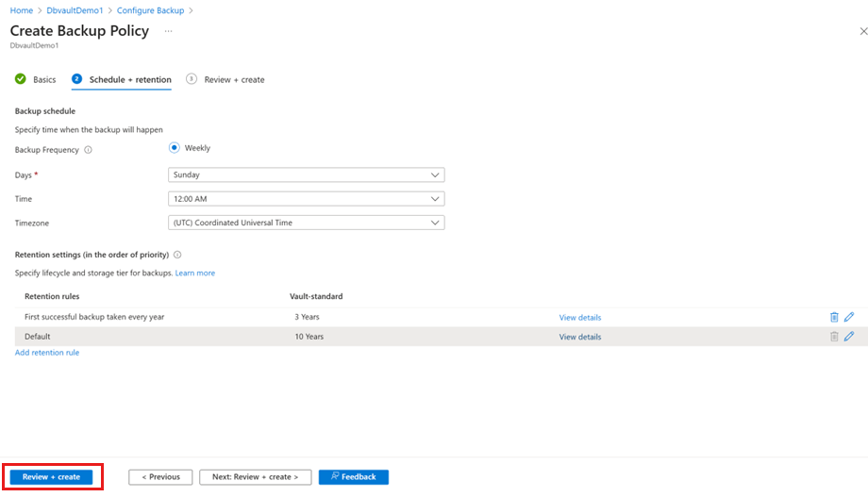Click the blue Review + create button

click(51, 477)
